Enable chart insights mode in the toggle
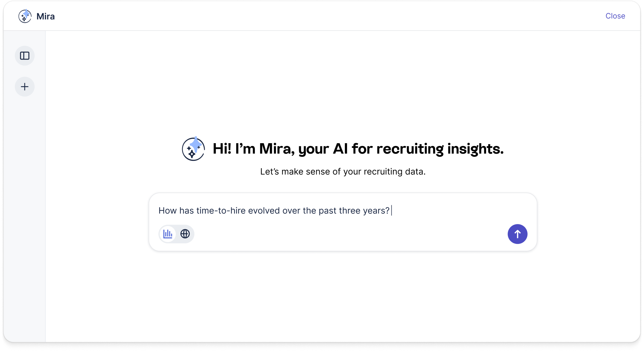 (168, 234)
